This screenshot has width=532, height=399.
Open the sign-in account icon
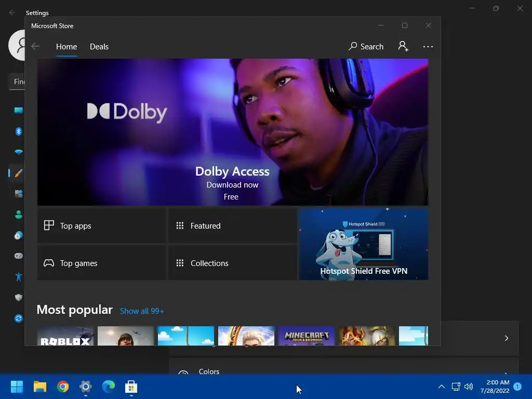coord(403,46)
